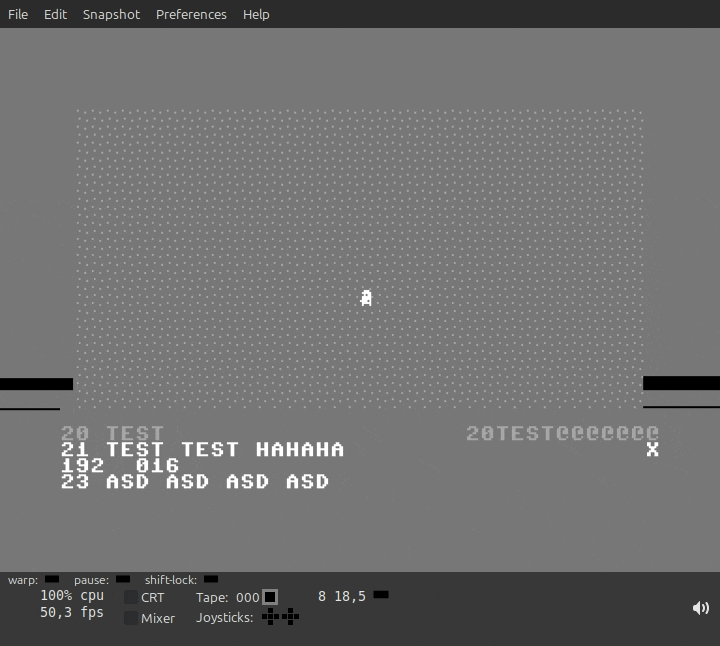Click the warp indicator LED
The image size is (720, 646).
(52, 579)
